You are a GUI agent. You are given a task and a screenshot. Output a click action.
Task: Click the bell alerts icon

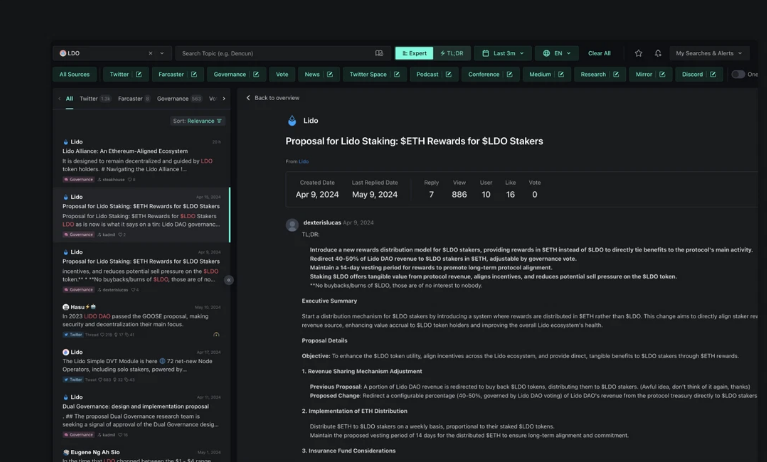point(658,53)
